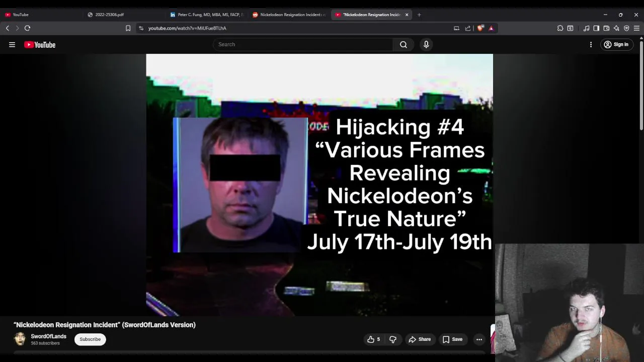
Task: Open the Brave VPN shield icon
Action: (x=626, y=28)
